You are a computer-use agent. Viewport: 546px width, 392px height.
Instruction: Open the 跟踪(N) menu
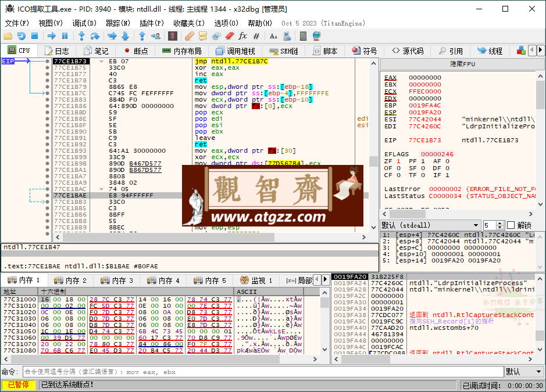(x=118, y=23)
